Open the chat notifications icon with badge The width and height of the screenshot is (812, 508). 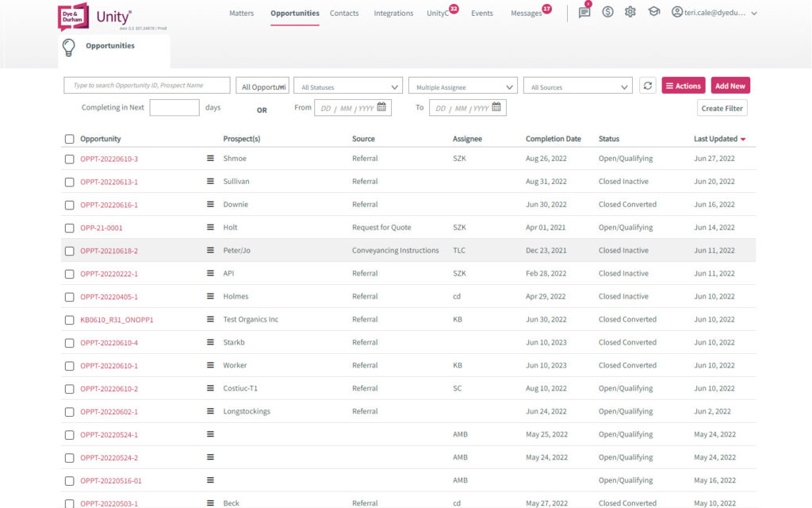pos(584,13)
